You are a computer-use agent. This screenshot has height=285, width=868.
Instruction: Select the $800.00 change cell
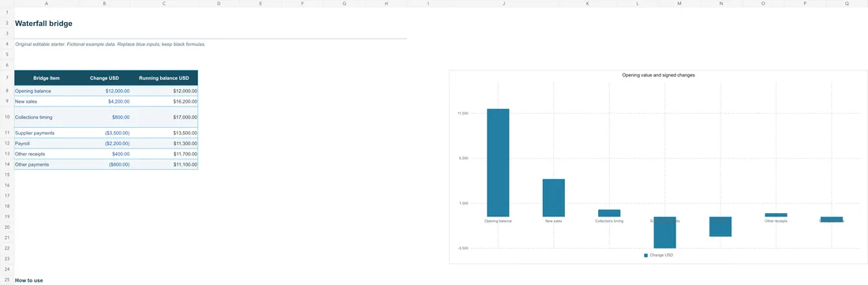pyautogui.click(x=105, y=118)
